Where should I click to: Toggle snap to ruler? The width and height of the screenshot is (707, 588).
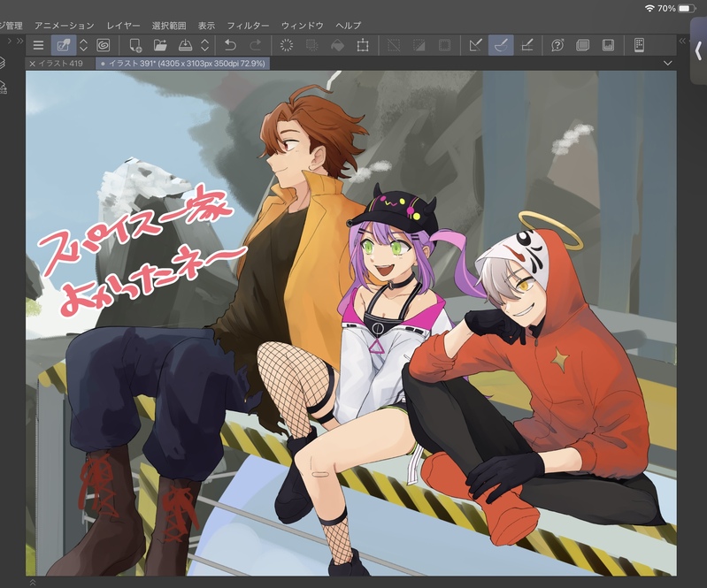click(x=476, y=45)
